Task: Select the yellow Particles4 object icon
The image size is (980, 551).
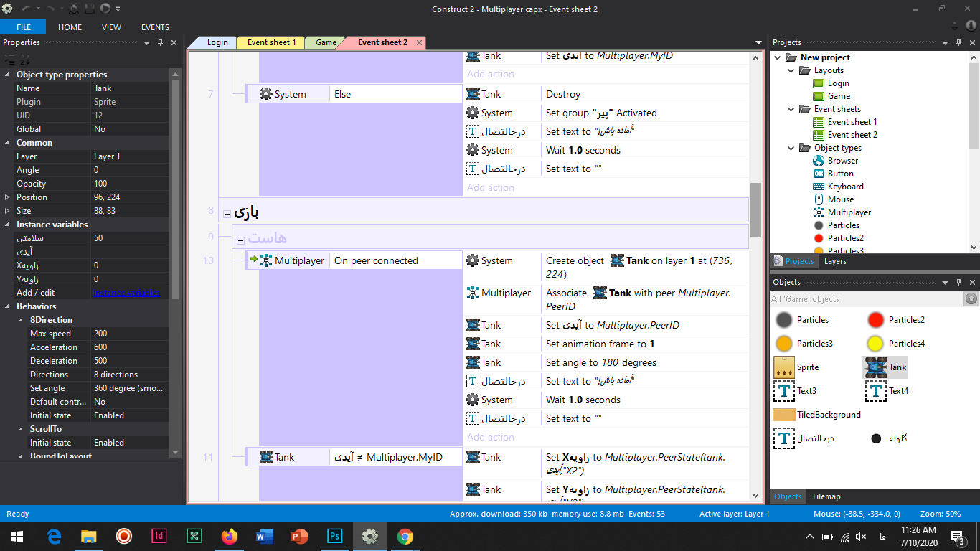Action: tap(875, 343)
